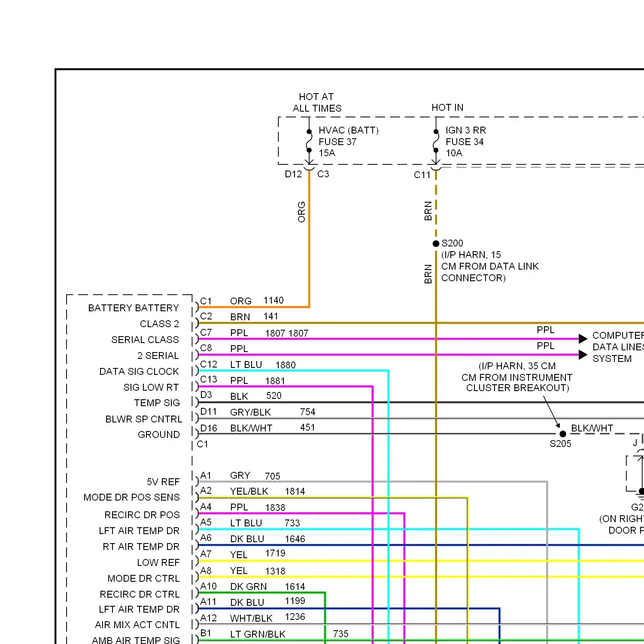The image size is (644, 644).
Task: Click the PPL 1807 wire label at C7
Action: pyautogui.click(x=269, y=333)
